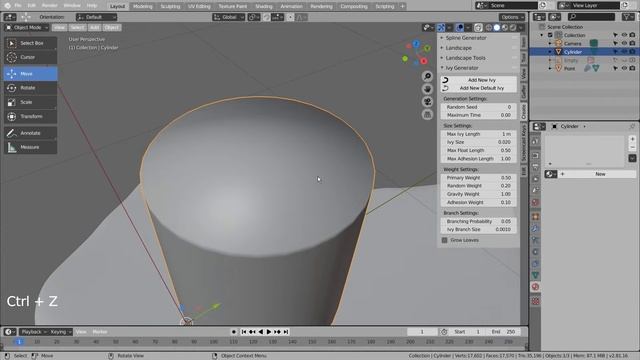The height and width of the screenshot is (360, 640).
Task: Click Add New Ivy button
Action: tap(479, 80)
